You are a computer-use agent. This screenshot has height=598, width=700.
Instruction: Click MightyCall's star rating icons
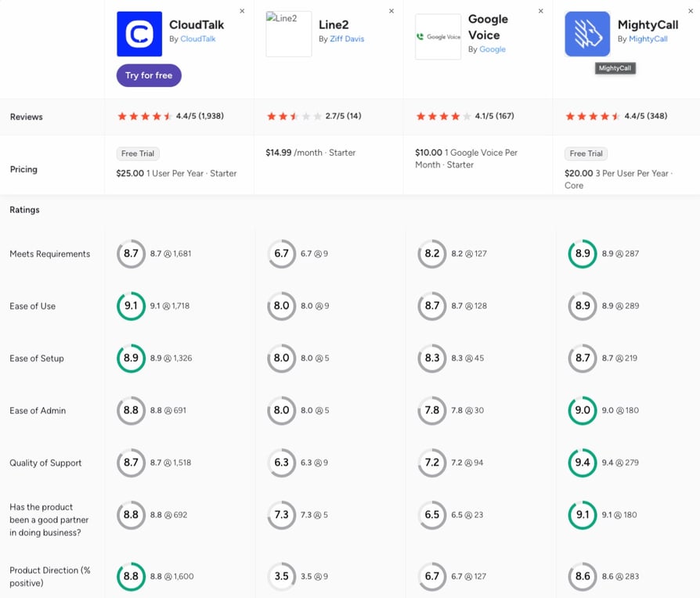[593, 117]
